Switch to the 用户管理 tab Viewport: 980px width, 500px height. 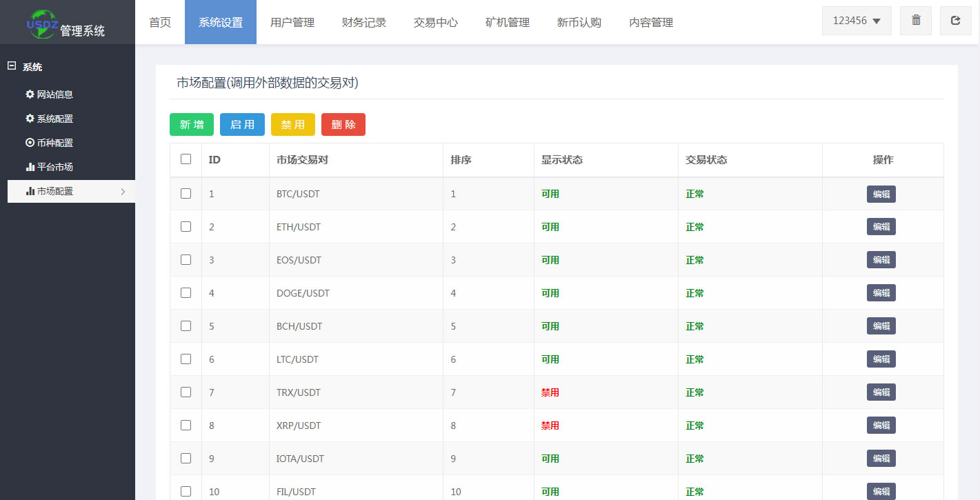[292, 22]
